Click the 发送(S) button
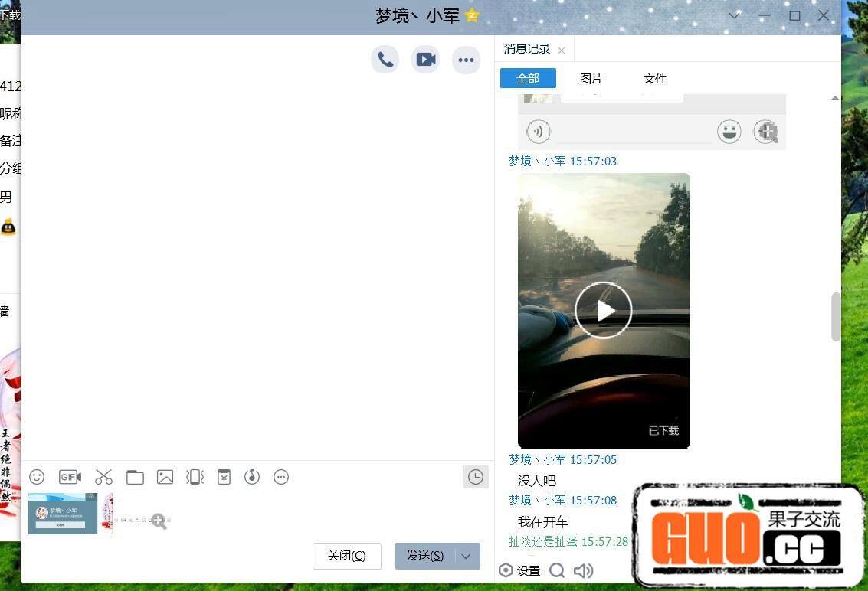The height and width of the screenshot is (591, 868). (x=425, y=556)
